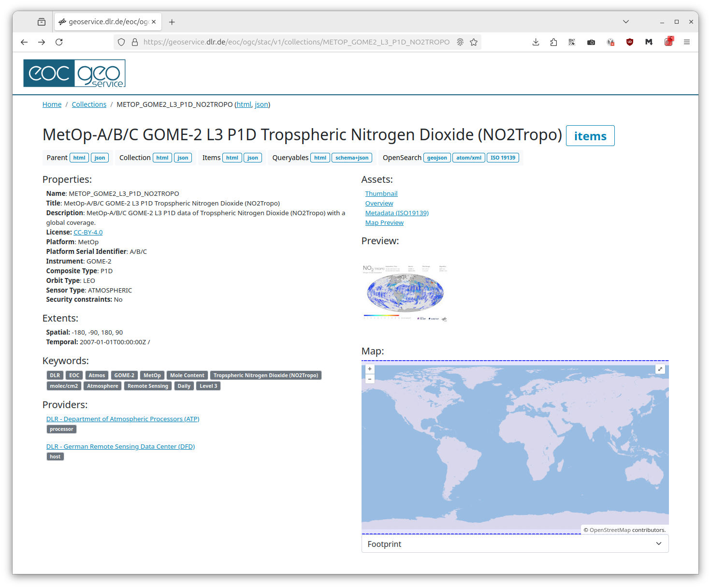The width and height of the screenshot is (711, 588).
Task: Click the GOME-2 keyword tag
Action: [124, 375]
